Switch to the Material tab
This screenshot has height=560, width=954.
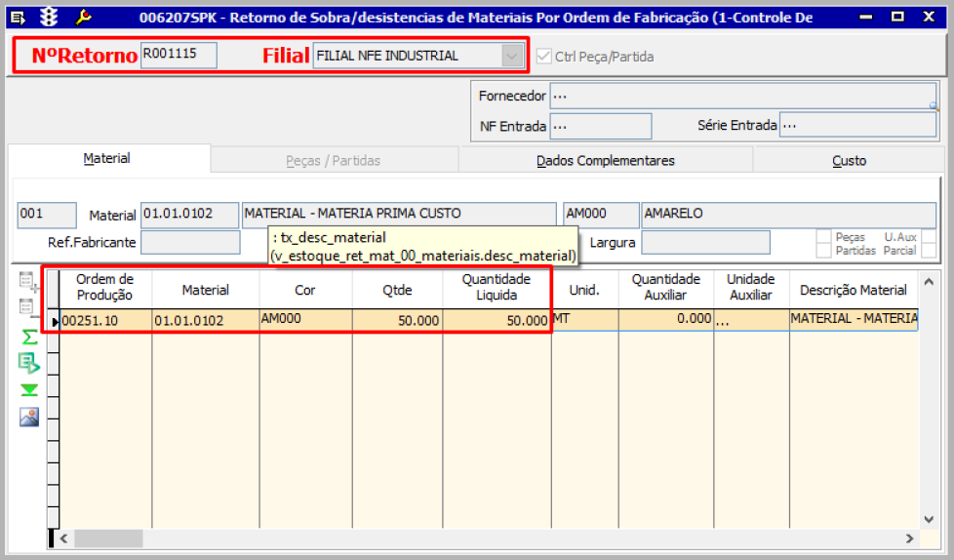[x=107, y=158]
